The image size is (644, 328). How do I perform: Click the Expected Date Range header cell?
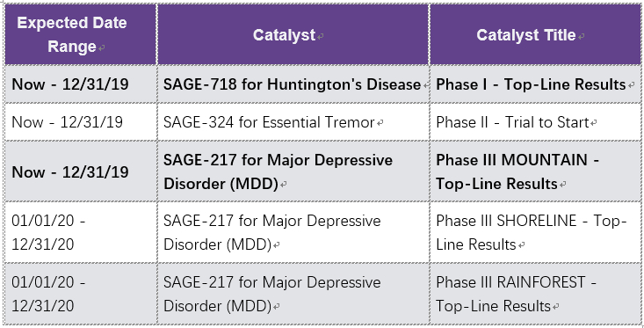81,34
